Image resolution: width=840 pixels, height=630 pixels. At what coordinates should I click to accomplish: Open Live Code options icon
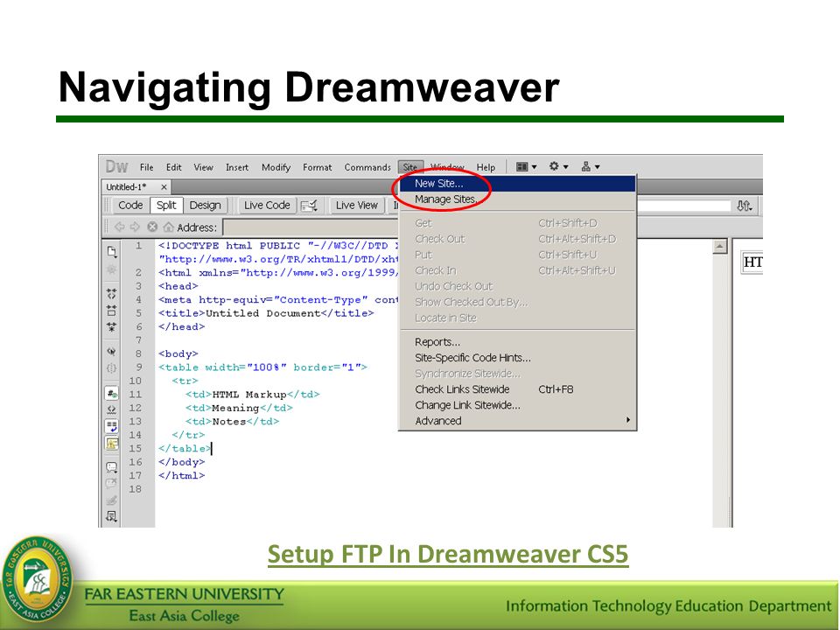click(309, 205)
